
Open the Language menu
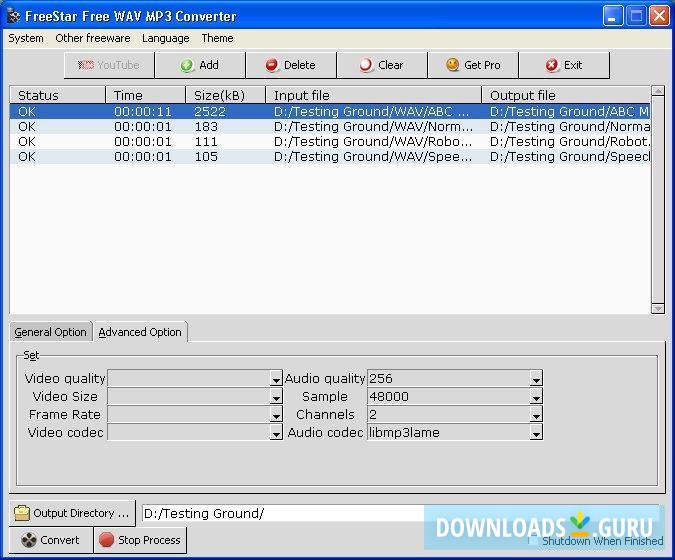166,38
